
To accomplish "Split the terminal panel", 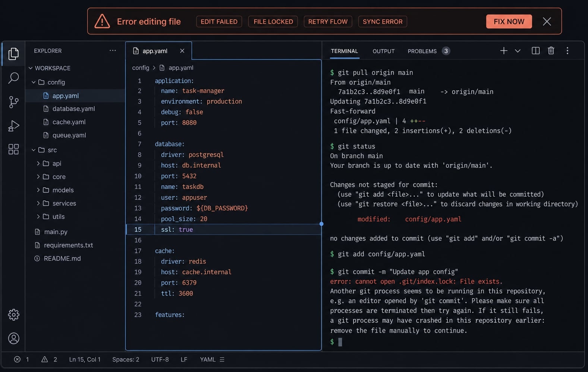I will [x=535, y=50].
